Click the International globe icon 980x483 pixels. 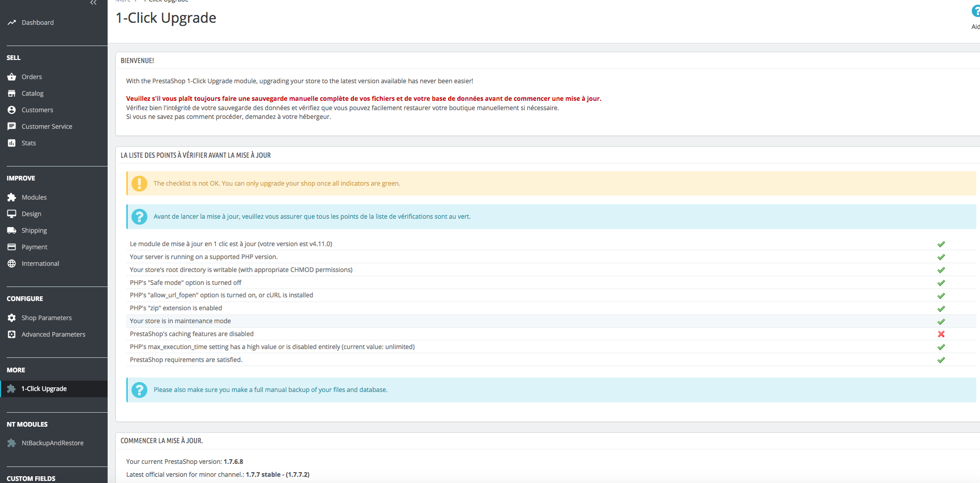11,264
